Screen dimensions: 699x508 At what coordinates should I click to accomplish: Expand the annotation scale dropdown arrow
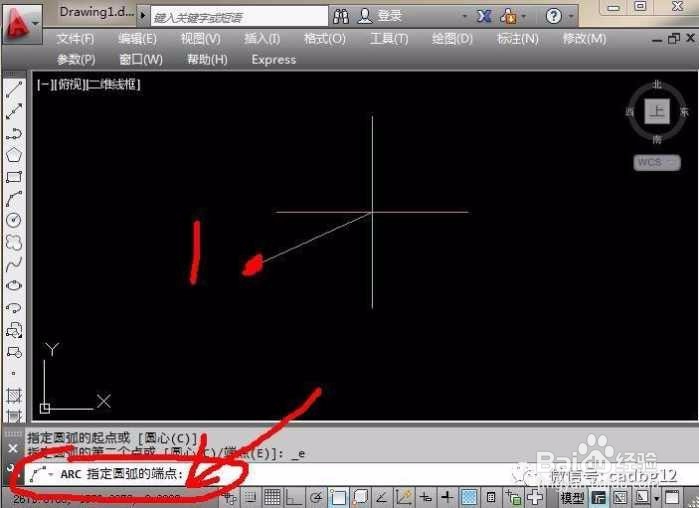click(656, 498)
